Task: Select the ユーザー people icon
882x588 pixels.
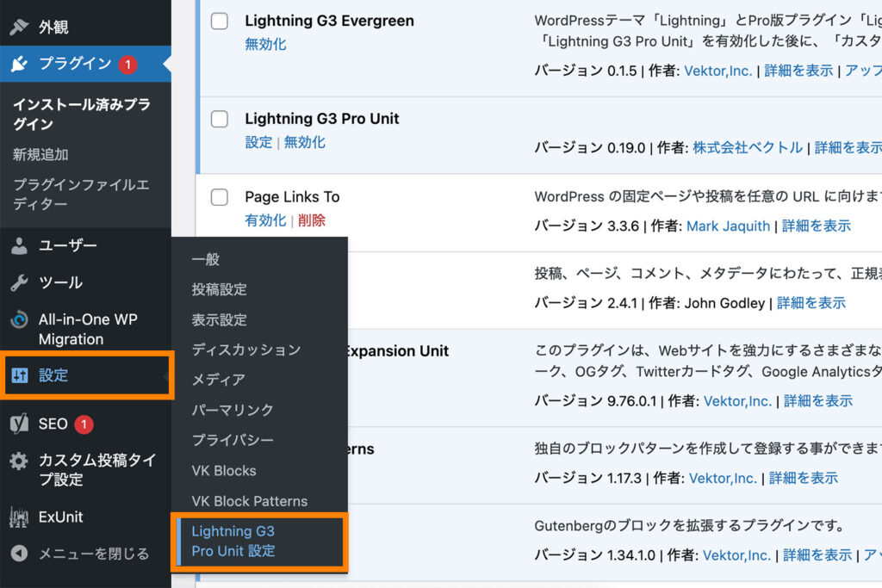Action: coord(19,245)
